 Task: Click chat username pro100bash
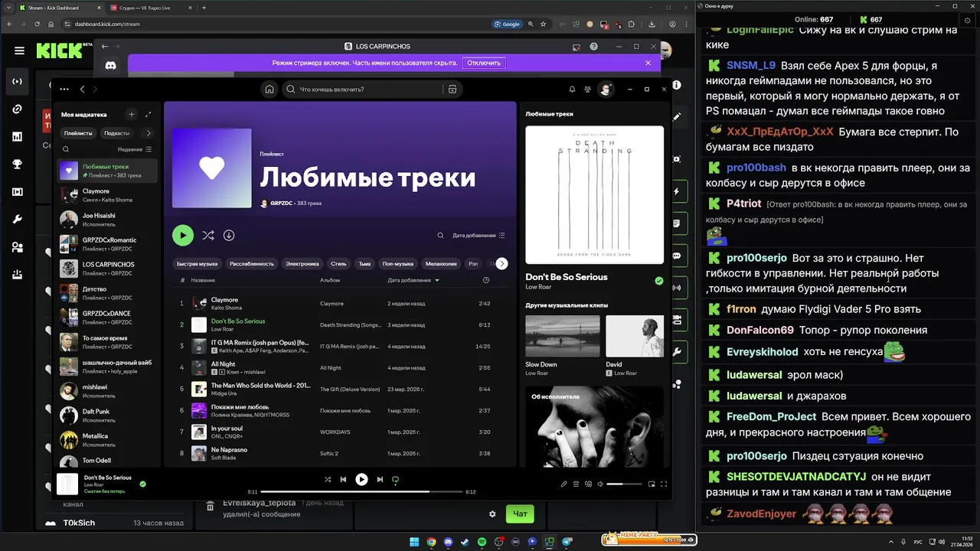click(756, 168)
